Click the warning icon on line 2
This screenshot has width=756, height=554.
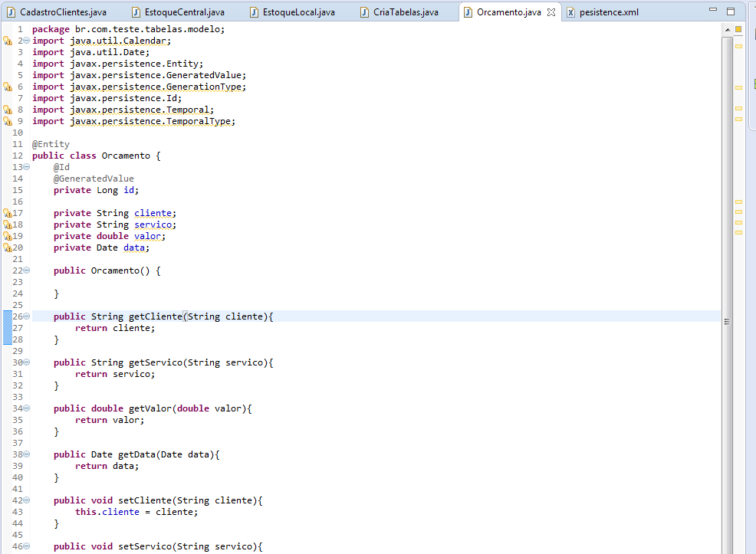[x=8, y=41]
